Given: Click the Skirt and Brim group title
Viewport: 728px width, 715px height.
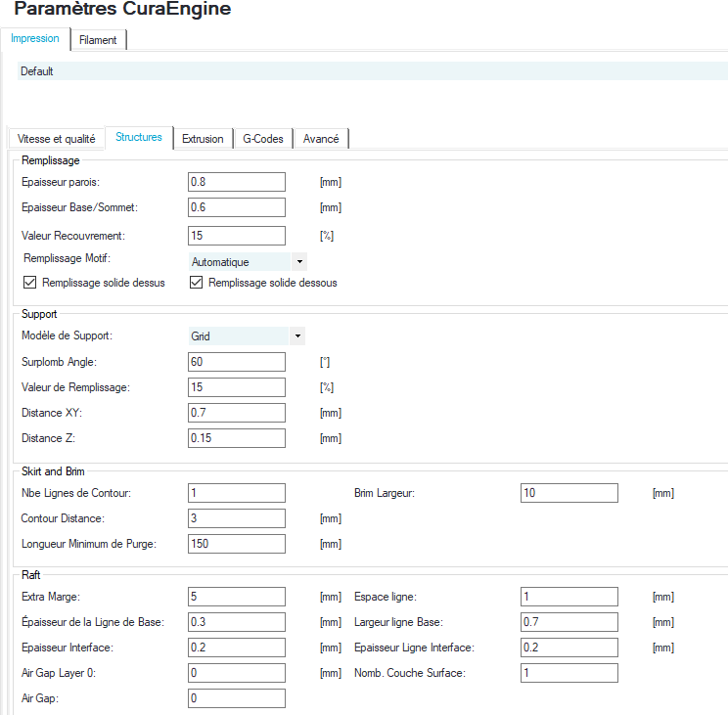Looking at the screenshot, I should pyautogui.click(x=53, y=471).
